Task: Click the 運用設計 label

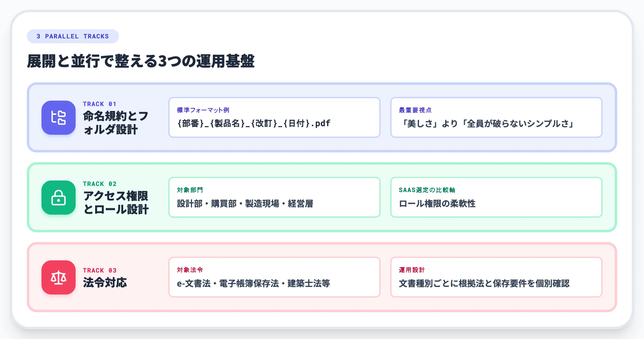Action: coord(412,270)
